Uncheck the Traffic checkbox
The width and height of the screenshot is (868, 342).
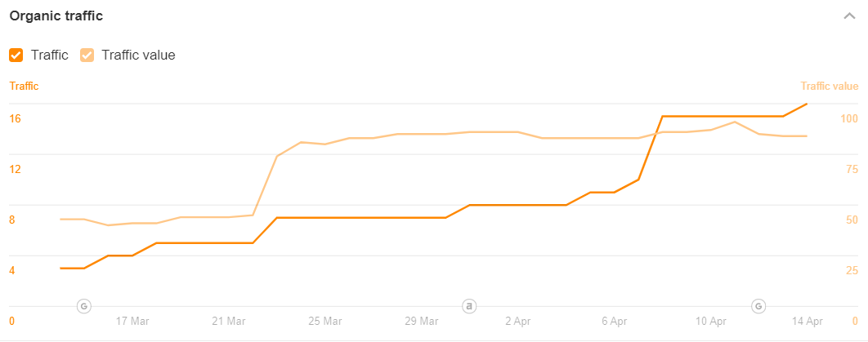pos(16,55)
